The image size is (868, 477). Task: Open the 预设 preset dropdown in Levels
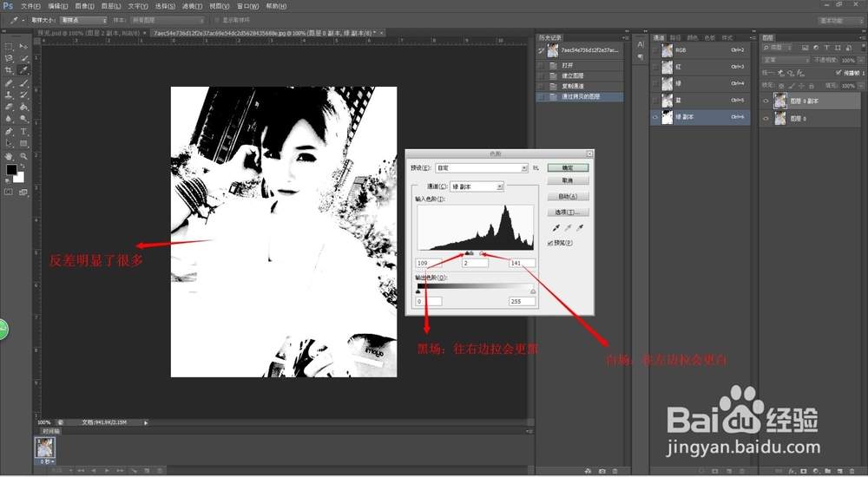(482, 167)
